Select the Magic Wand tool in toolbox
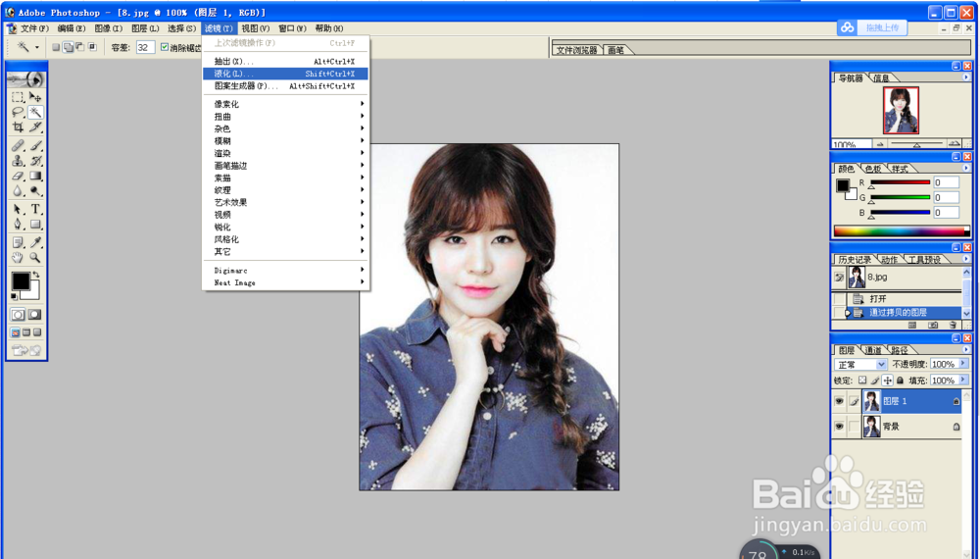Image resolution: width=980 pixels, height=559 pixels. 35,112
